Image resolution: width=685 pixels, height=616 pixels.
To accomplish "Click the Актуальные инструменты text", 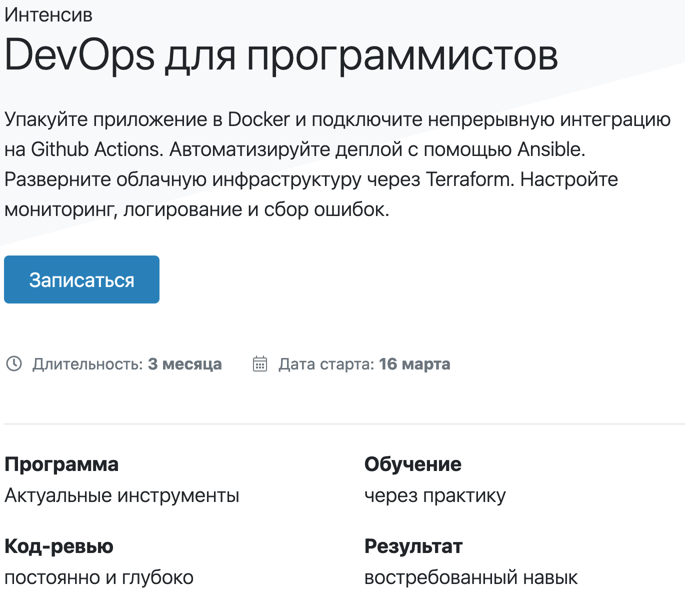I will (122, 495).
